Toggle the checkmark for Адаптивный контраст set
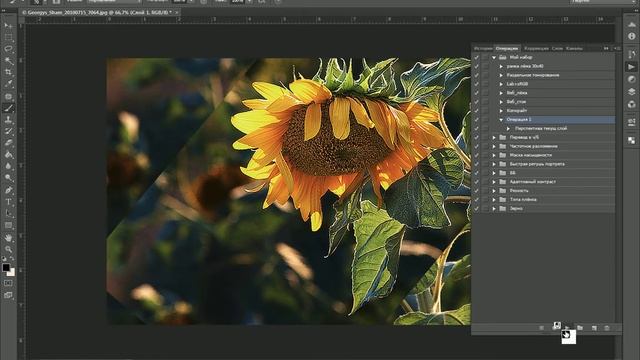The width and height of the screenshot is (640, 360). tap(476, 182)
